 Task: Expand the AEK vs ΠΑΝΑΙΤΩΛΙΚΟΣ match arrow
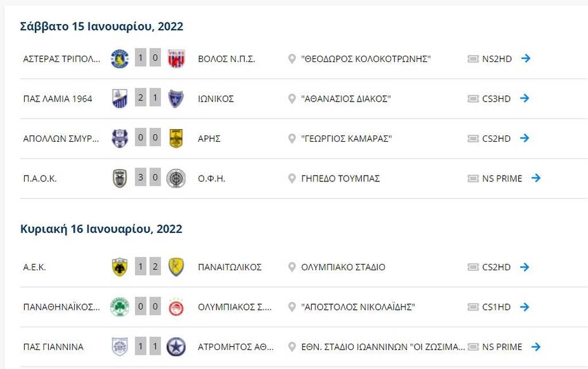point(524,267)
